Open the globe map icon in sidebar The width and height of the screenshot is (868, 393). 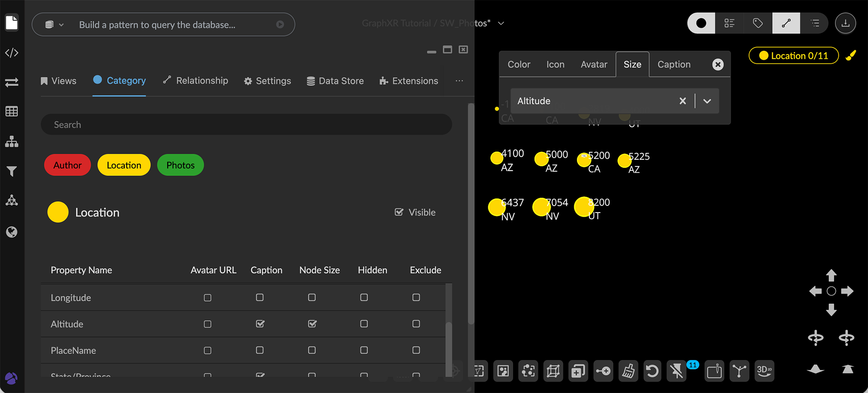tap(12, 232)
